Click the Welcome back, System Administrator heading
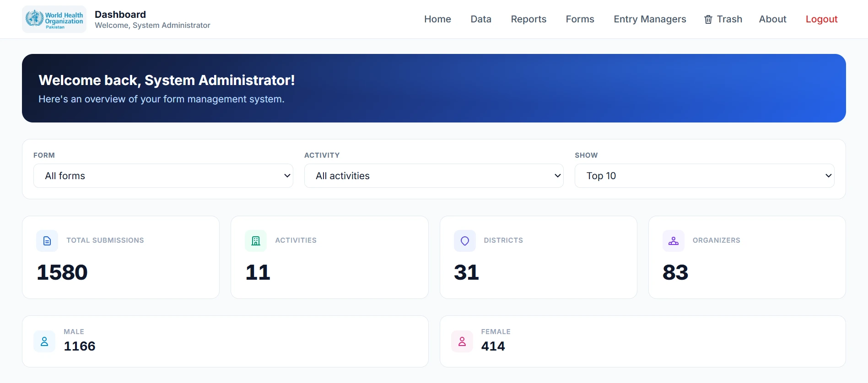This screenshot has width=868, height=383. (167, 80)
